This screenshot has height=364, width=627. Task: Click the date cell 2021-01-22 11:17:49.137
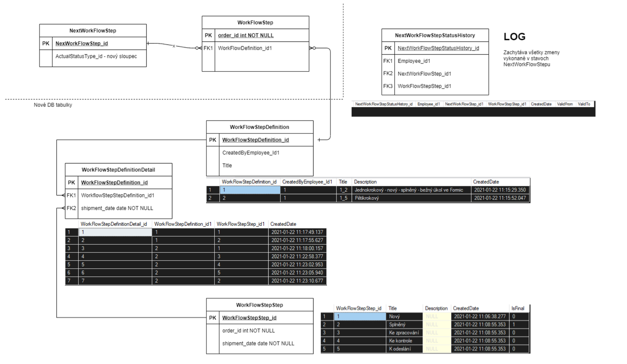(297, 232)
